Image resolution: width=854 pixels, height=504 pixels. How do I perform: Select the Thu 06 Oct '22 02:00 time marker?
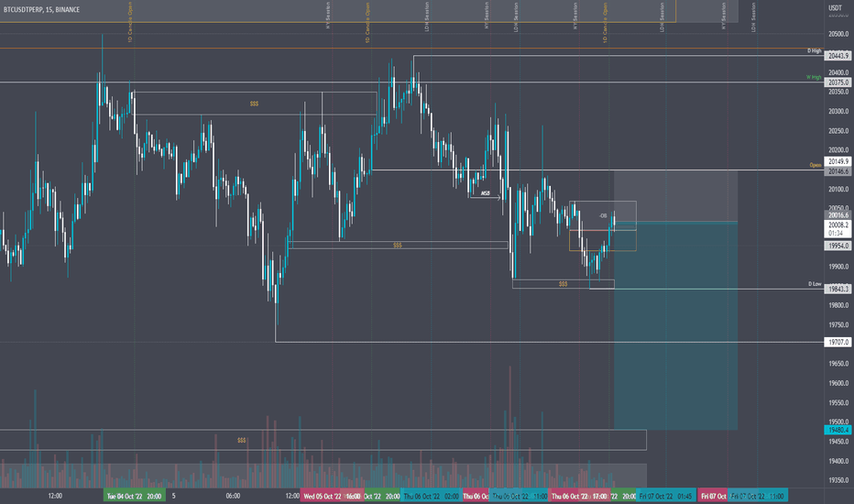(431, 496)
